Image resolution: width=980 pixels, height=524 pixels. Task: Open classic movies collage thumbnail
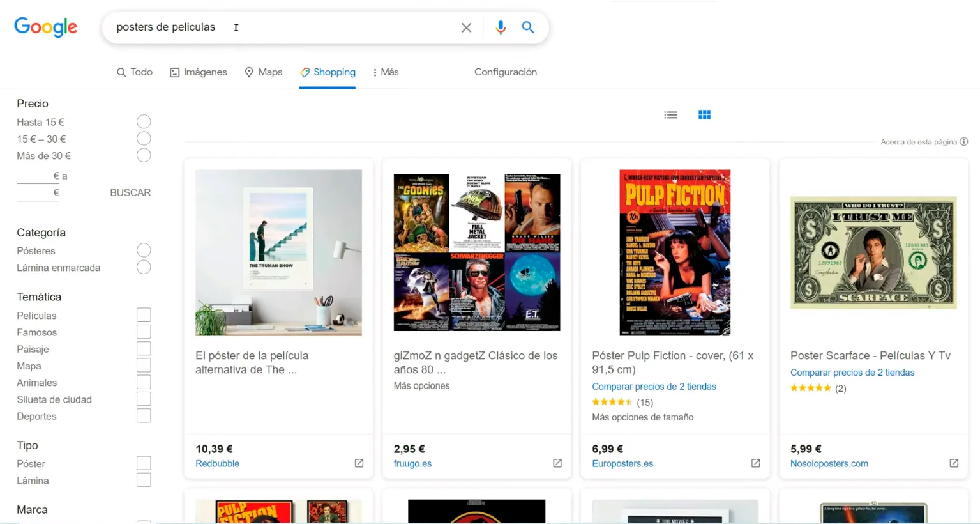pos(477,252)
